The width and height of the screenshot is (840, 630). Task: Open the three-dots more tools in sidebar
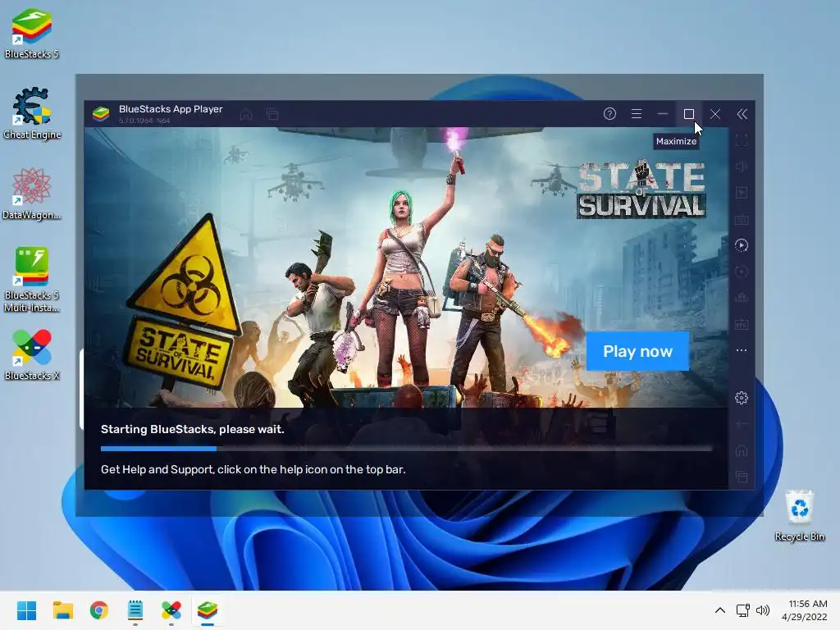(x=742, y=350)
